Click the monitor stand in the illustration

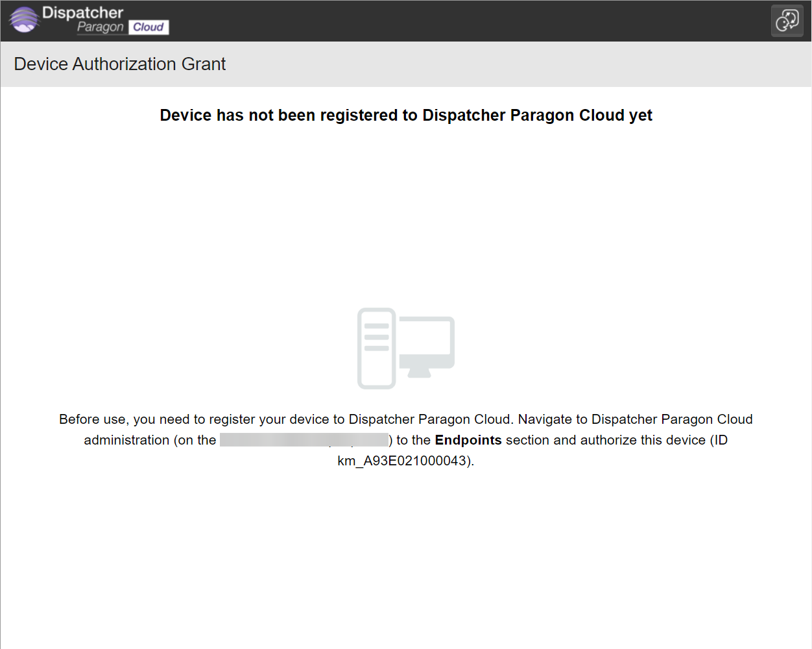(419, 373)
